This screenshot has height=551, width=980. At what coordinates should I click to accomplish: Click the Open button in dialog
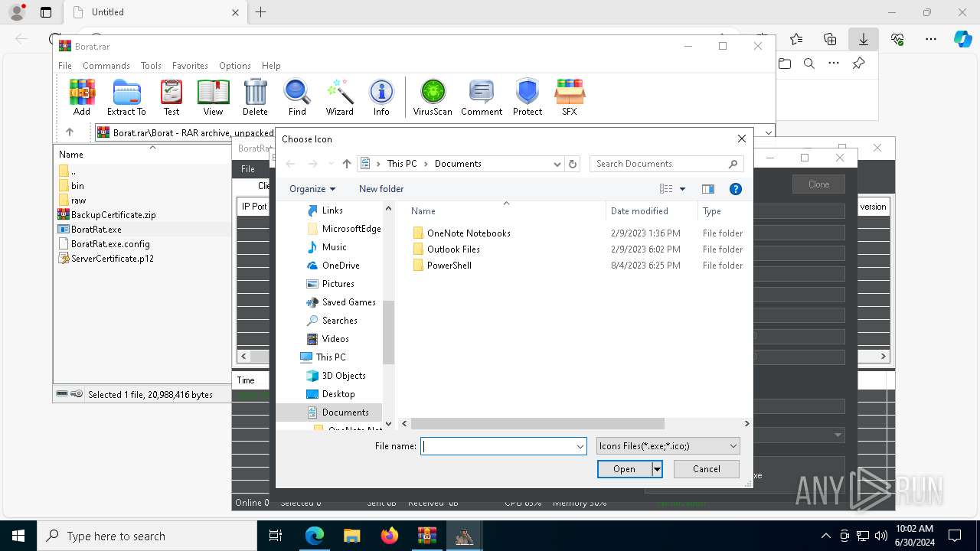[624, 469]
